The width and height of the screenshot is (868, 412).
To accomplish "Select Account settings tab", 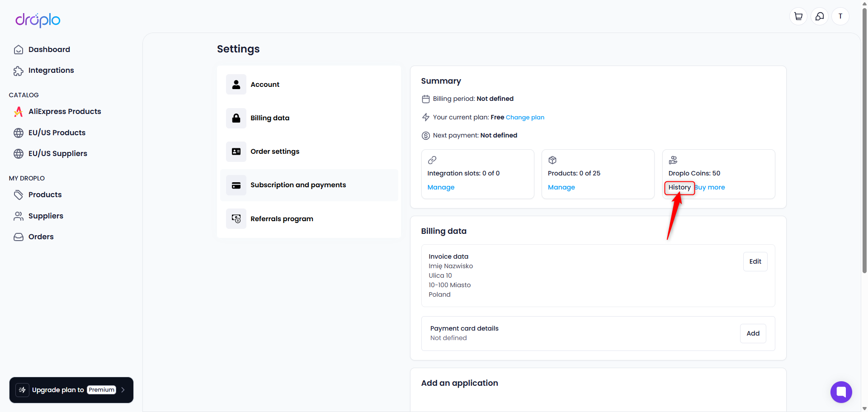I will (309, 85).
